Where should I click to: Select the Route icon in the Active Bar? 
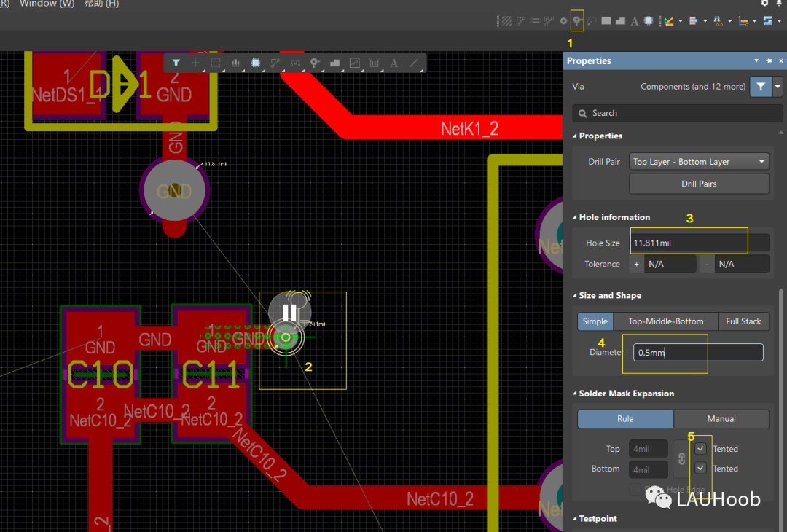[x=275, y=63]
